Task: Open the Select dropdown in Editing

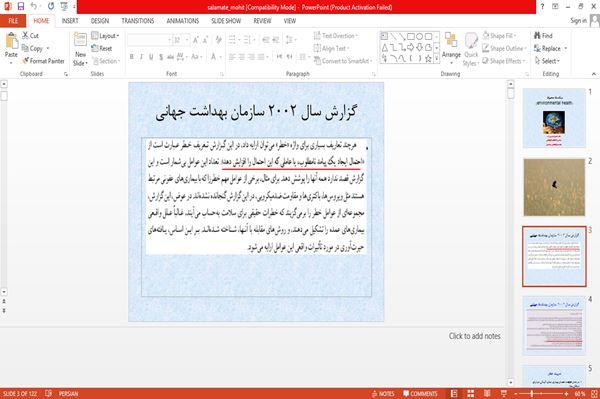Action: click(547, 61)
